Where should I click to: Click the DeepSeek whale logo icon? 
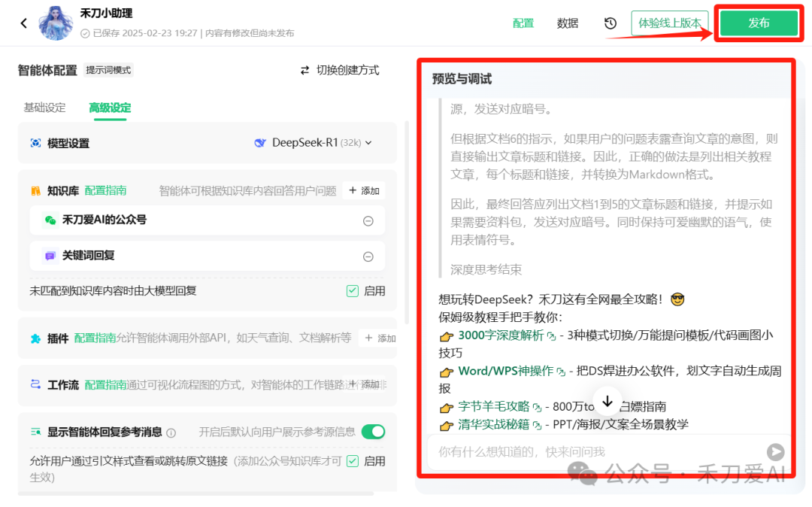coord(260,142)
